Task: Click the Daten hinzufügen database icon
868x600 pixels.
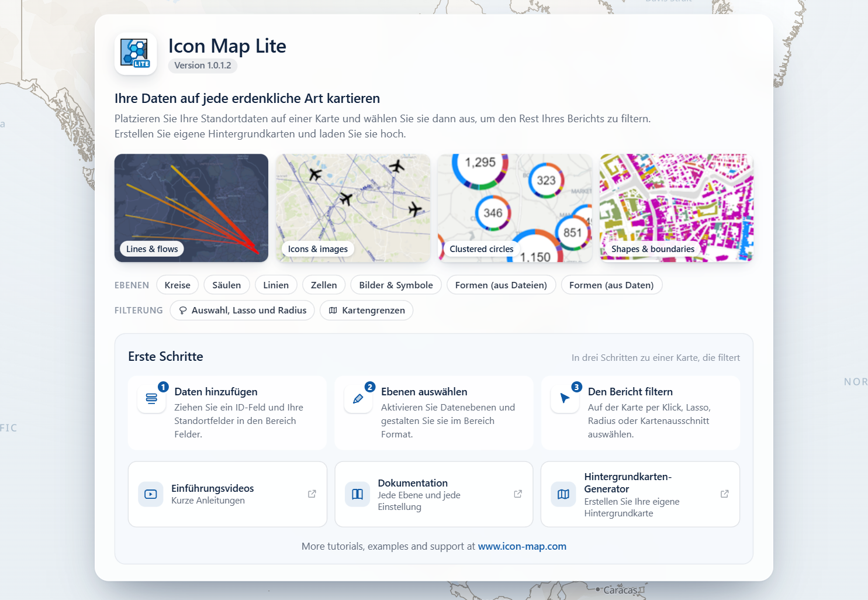Action: (x=151, y=399)
